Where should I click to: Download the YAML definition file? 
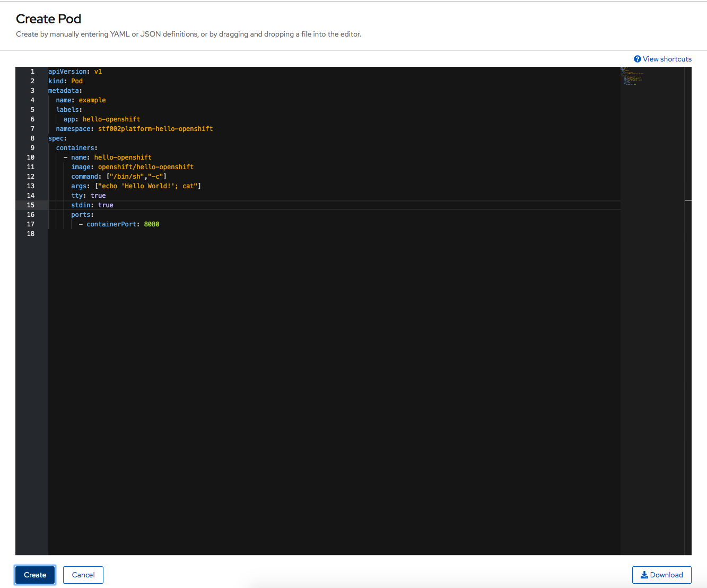click(661, 575)
